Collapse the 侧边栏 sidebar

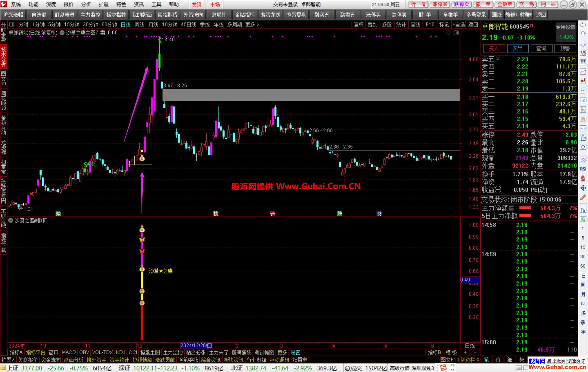(470, 360)
